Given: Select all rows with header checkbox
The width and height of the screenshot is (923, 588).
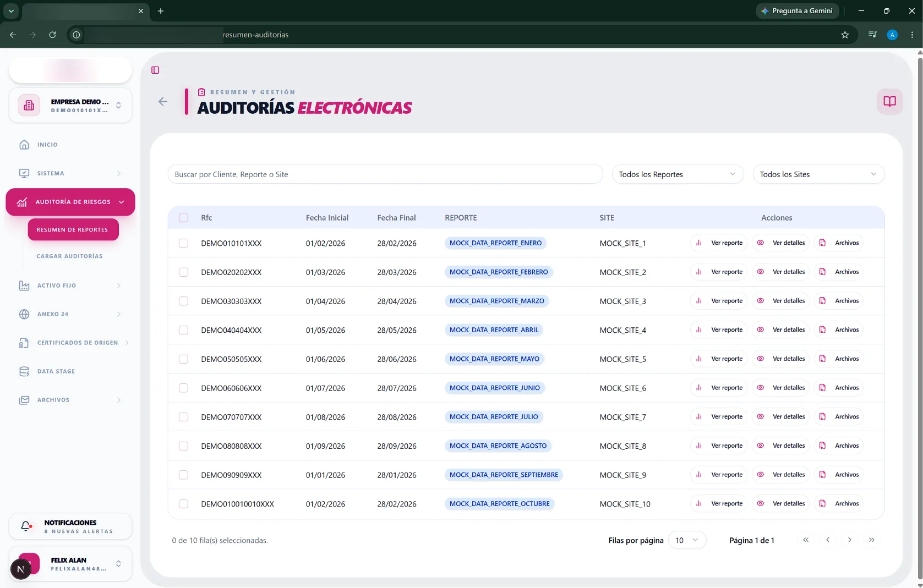Looking at the screenshot, I should (x=183, y=217).
